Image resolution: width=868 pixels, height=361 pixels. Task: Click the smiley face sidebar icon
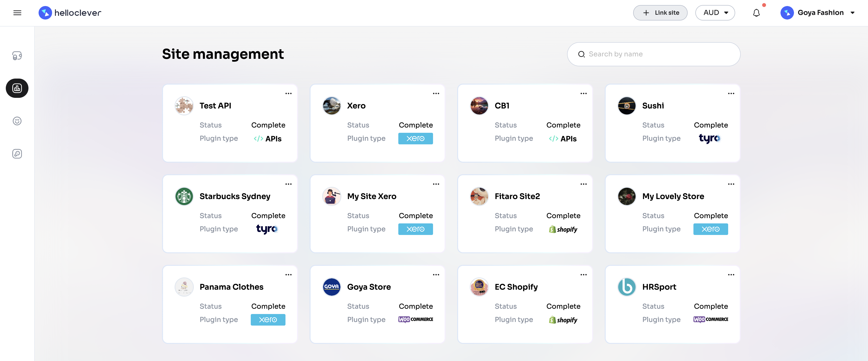[x=17, y=121]
